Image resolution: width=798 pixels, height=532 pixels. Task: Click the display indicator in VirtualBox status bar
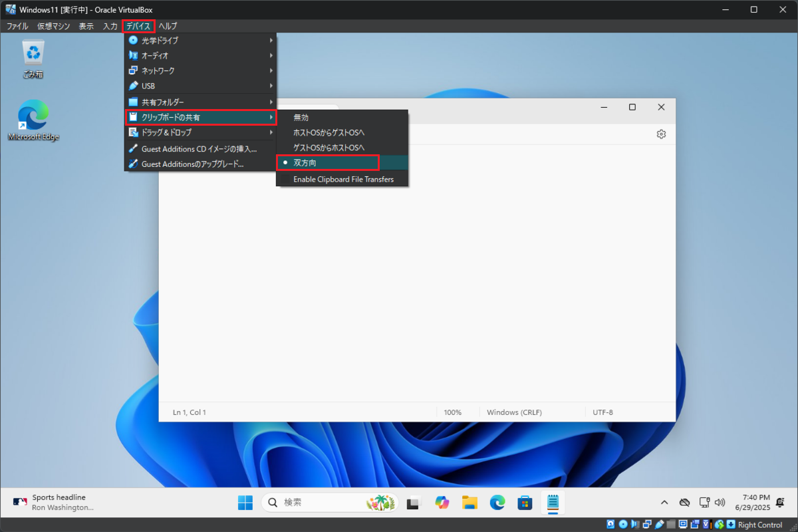[x=683, y=525]
